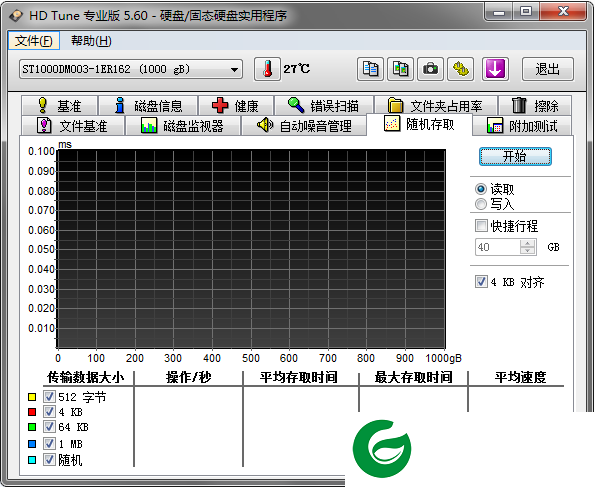Viewport: 595px width, 487px height.
Task: Increase GB value with up arrow
Action: tap(527, 243)
